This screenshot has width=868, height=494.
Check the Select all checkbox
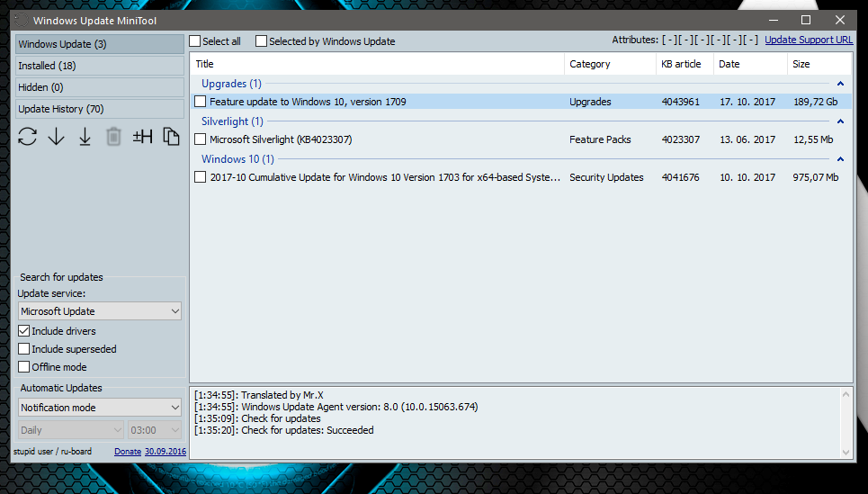pos(195,41)
